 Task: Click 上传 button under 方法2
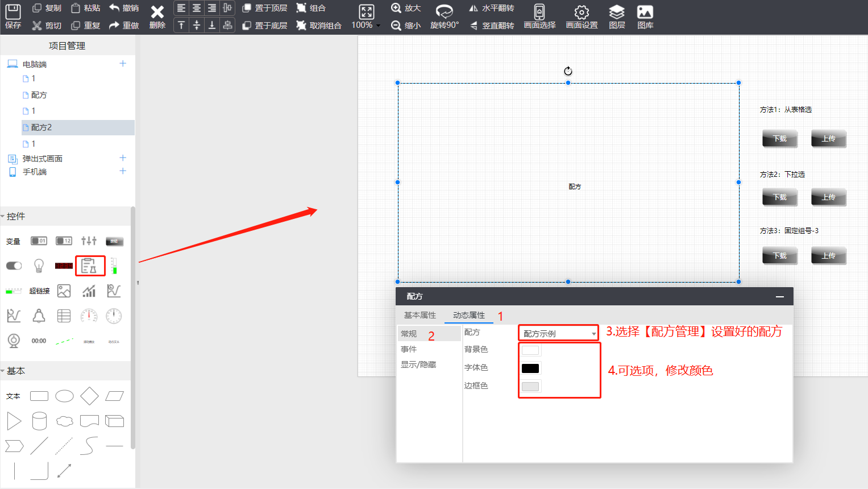[828, 197]
